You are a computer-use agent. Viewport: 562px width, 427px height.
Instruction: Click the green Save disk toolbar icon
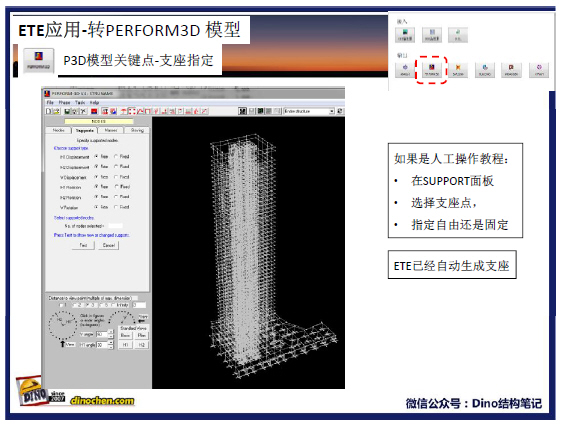click(67, 112)
